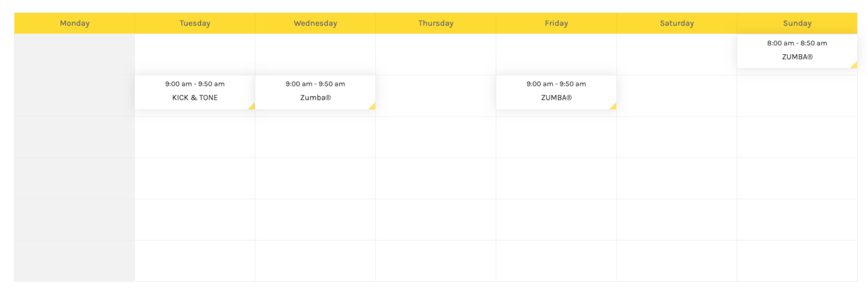Viewport: 868px width, 289px height.
Task: Open the Friday ZUMBA® 9:00 am class
Action: 556,92
